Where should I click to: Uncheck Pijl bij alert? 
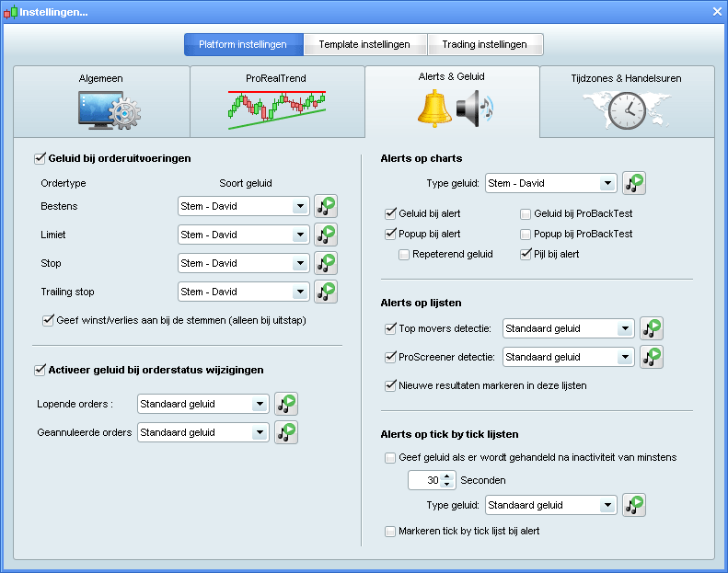pyautogui.click(x=526, y=254)
